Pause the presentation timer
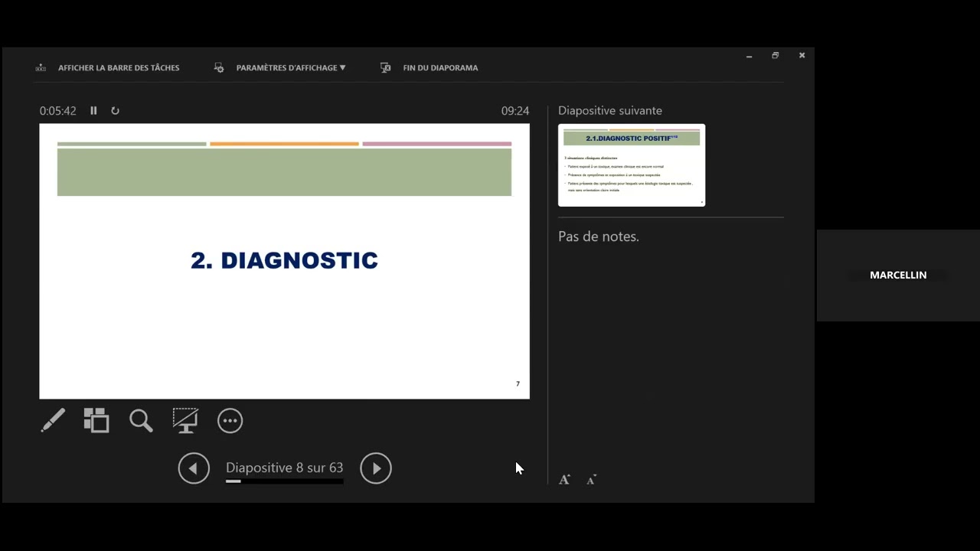980x551 pixels. coord(93,110)
